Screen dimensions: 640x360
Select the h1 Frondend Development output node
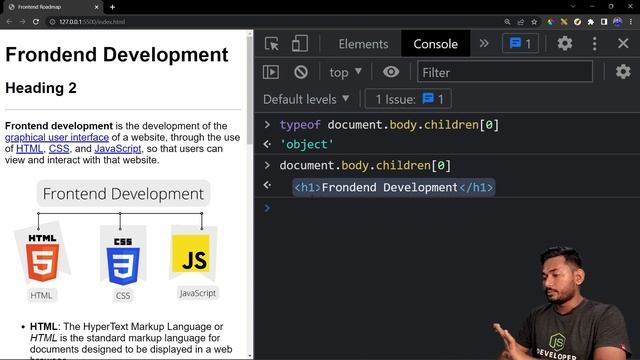coord(394,187)
